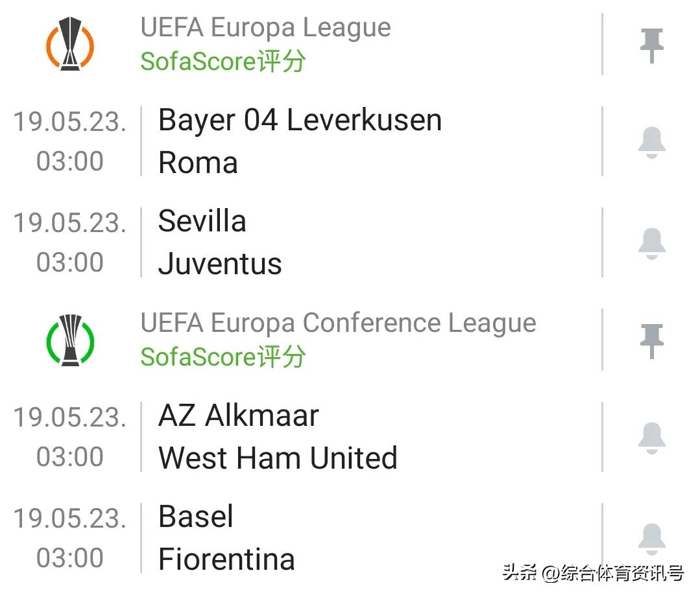The width and height of the screenshot is (700, 597).
Task: Open the UEFA Europa League header
Action: (x=266, y=28)
